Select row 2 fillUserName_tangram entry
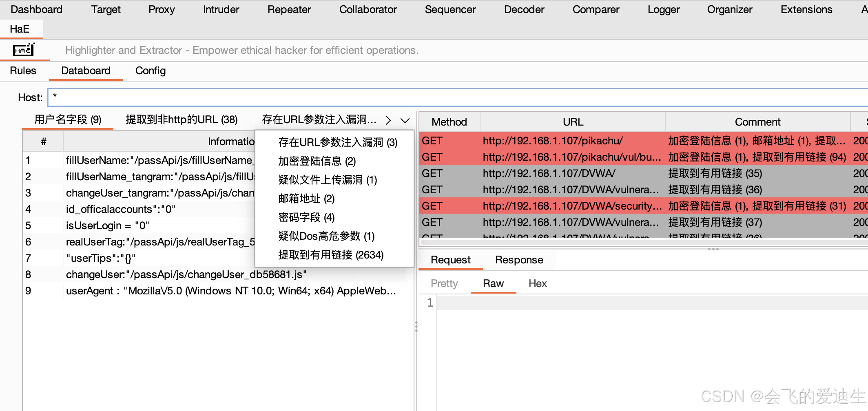The height and width of the screenshot is (411, 868). click(139, 177)
